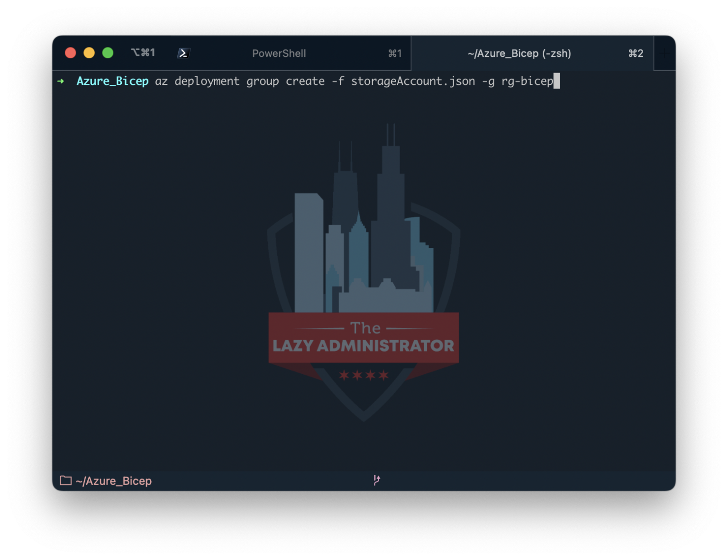Click the ⌘2 shortcut label on tab
Viewport: 728px width, 560px height.
pyautogui.click(x=636, y=53)
